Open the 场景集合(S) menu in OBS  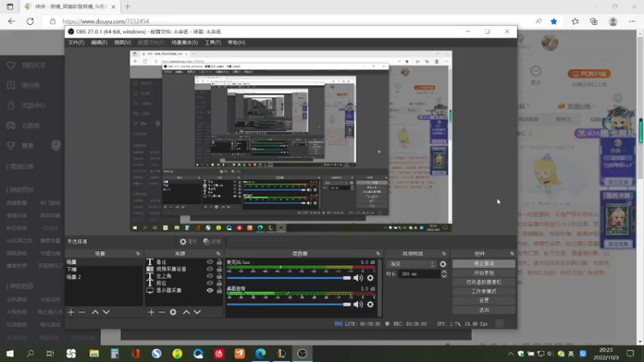(x=184, y=43)
